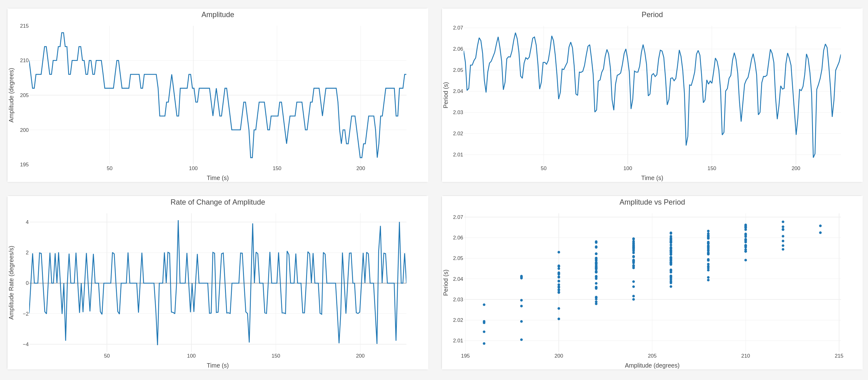Viewport: 868px width, 380px height.
Task: Click the 'Rate of Change of Amplitude' title
Action: (x=217, y=202)
